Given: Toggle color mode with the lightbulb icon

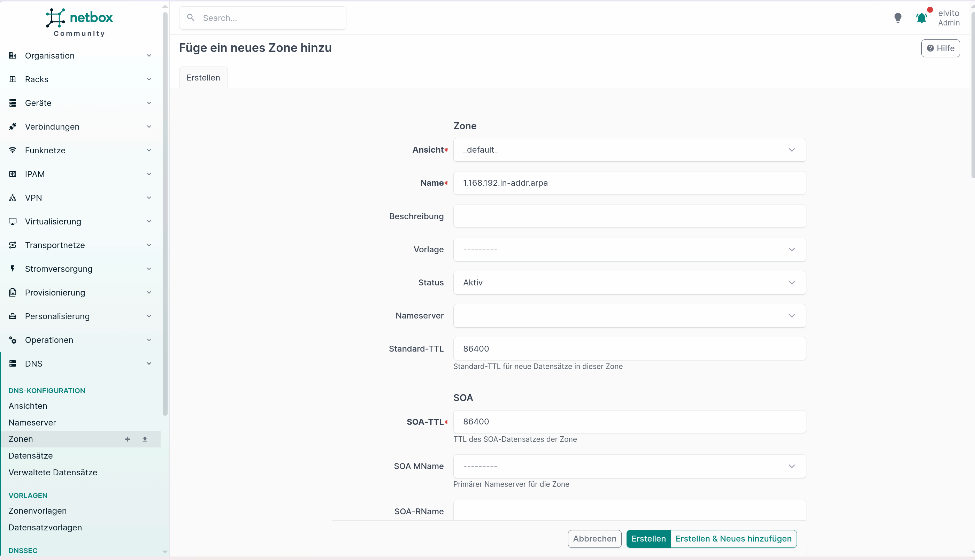Looking at the screenshot, I should pyautogui.click(x=898, y=18).
